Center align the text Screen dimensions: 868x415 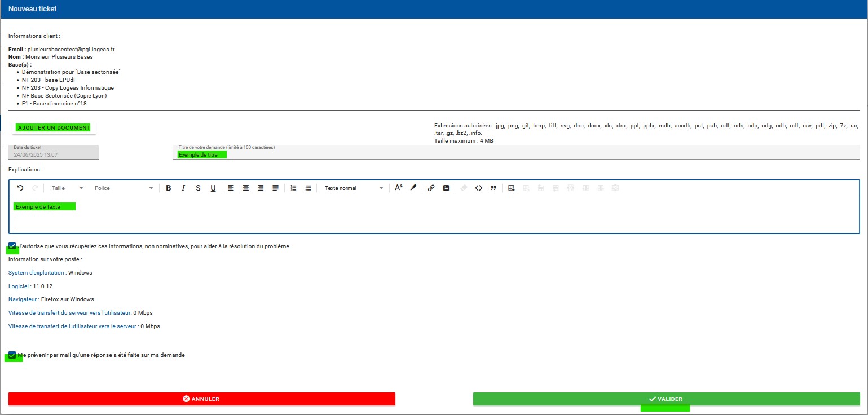click(246, 188)
